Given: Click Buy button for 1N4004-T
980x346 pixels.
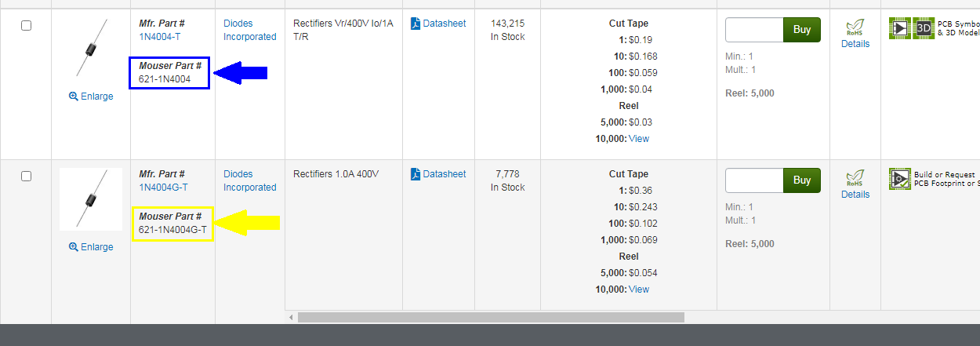Looking at the screenshot, I should point(802,30).
